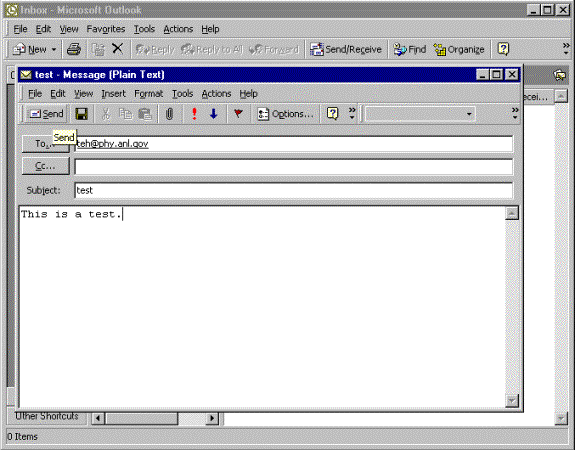Expand Outlook toolbar overflow chevron
Image resolution: width=575 pixels, height=450 pixels.
tap(566, 49)
